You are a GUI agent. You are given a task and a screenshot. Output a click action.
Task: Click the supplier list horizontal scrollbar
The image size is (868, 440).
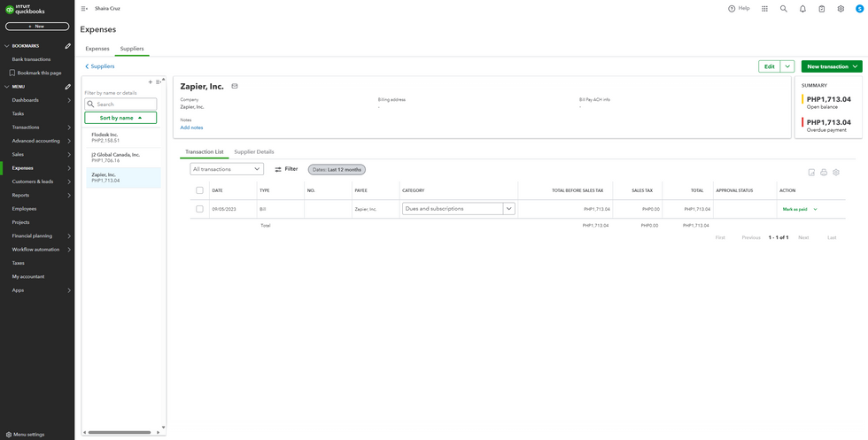[119, 433]
